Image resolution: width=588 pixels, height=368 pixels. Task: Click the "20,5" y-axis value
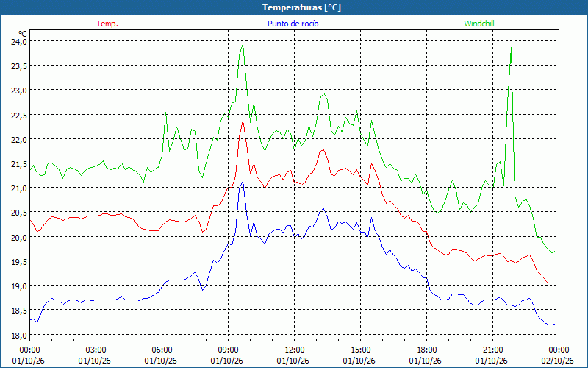[19, 213]
